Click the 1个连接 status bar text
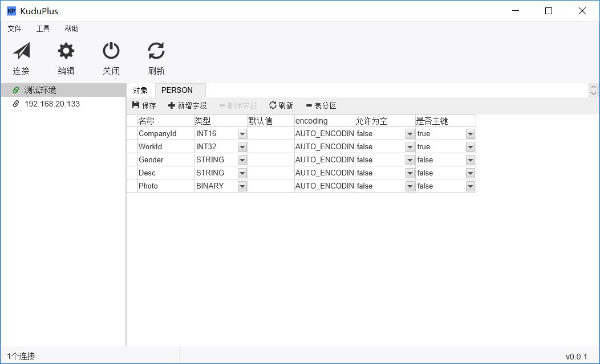Viewport: 600px width, 364px height. 21,357
